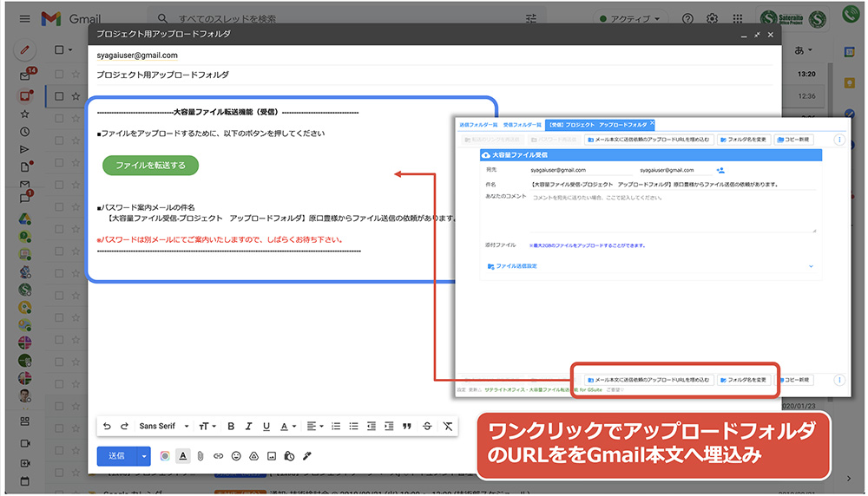Viewport: 868px width, 496px height.
Task: Click the attach files paperclip icon
Action: tap(200, 456)
